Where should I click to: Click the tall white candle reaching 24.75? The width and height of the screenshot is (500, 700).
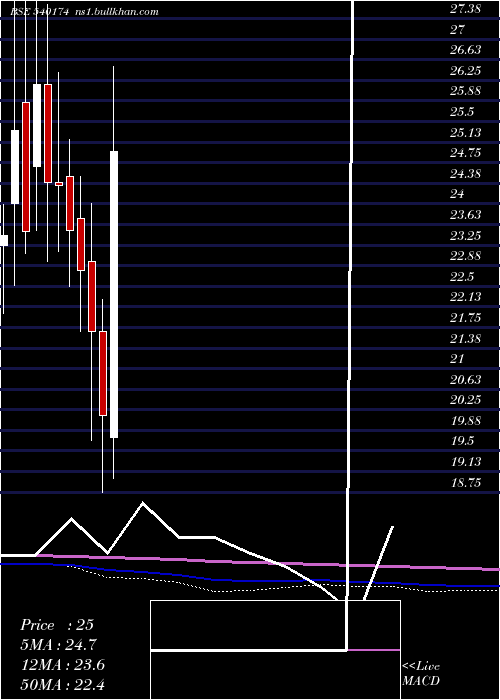point(114,295)
